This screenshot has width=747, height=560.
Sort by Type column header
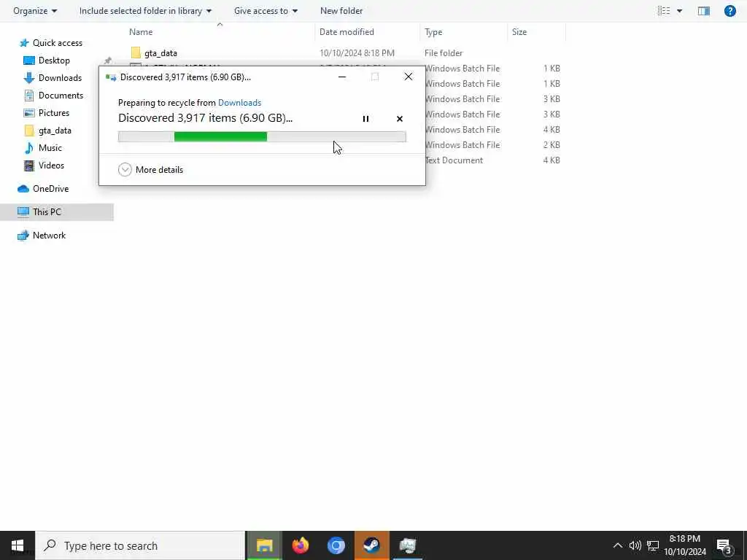433,32
